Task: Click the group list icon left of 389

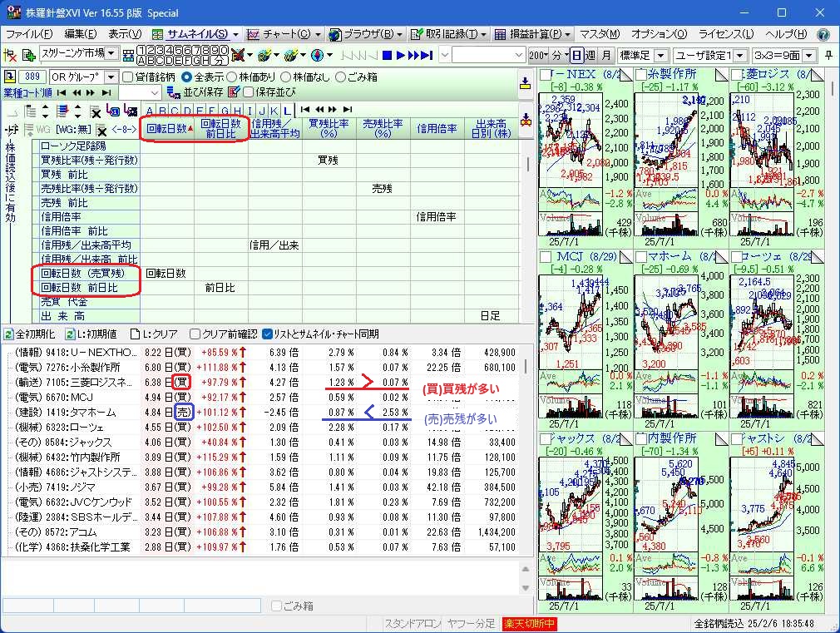Action: coord(10,77)
